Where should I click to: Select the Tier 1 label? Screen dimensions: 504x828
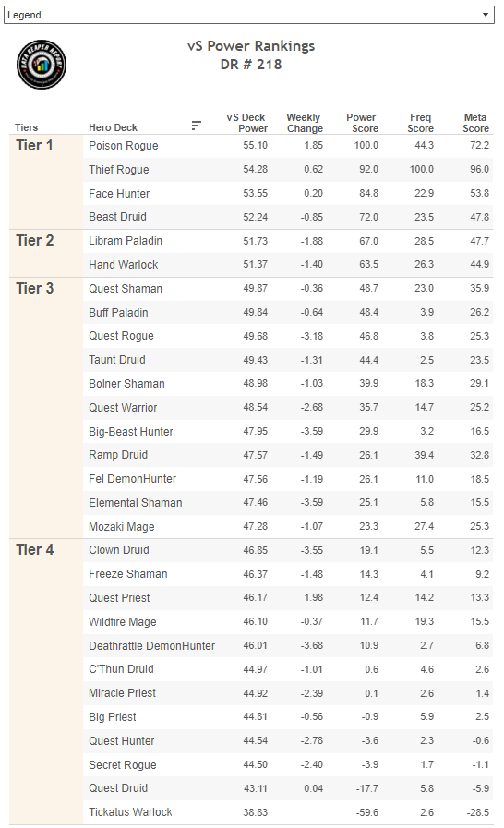coord(34,145)
